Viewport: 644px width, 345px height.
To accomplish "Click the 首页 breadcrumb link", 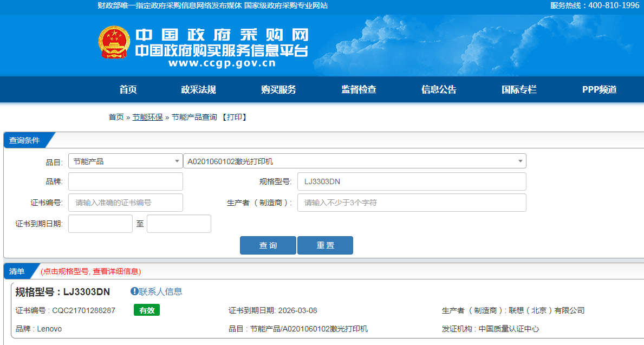I will point(116,117).
